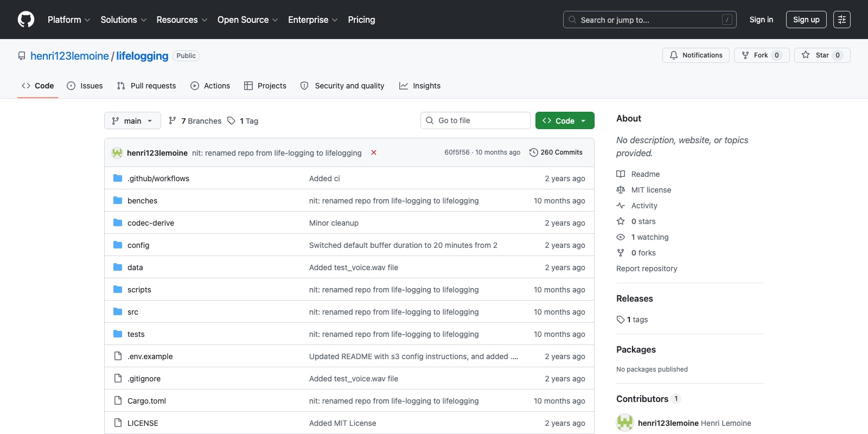Click the book icon beside Readme
Viewport: 868px width, 434px height.
pos(621,174)
